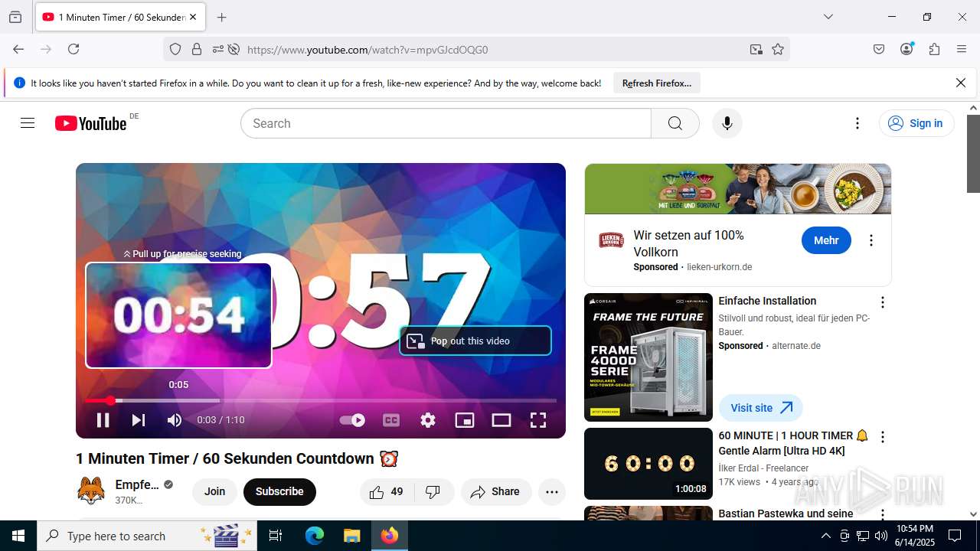Click the video progress bar
980x551 pixels.
[x=321, y=400]
